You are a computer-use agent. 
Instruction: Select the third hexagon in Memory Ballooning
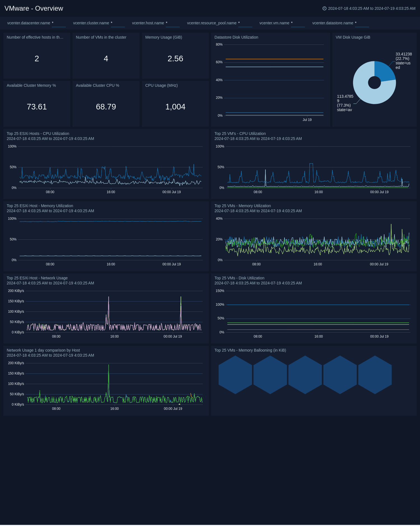[305, 375]
